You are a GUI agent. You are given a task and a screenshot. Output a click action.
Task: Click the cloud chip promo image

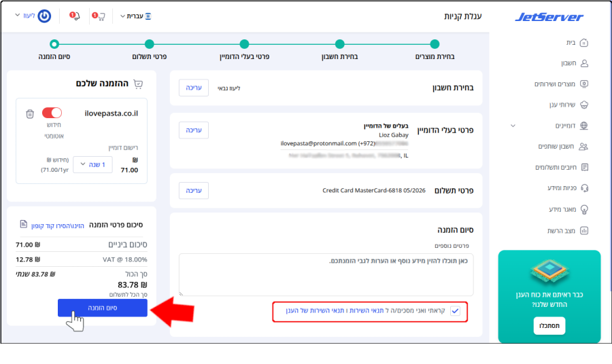click(549, 271)
